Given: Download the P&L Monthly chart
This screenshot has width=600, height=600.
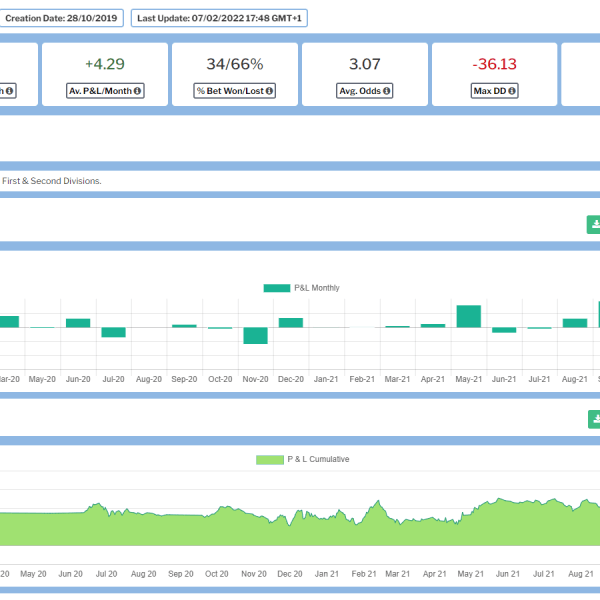Looking at the screenshot, I should pyautogui.click(x=594, y=225).
